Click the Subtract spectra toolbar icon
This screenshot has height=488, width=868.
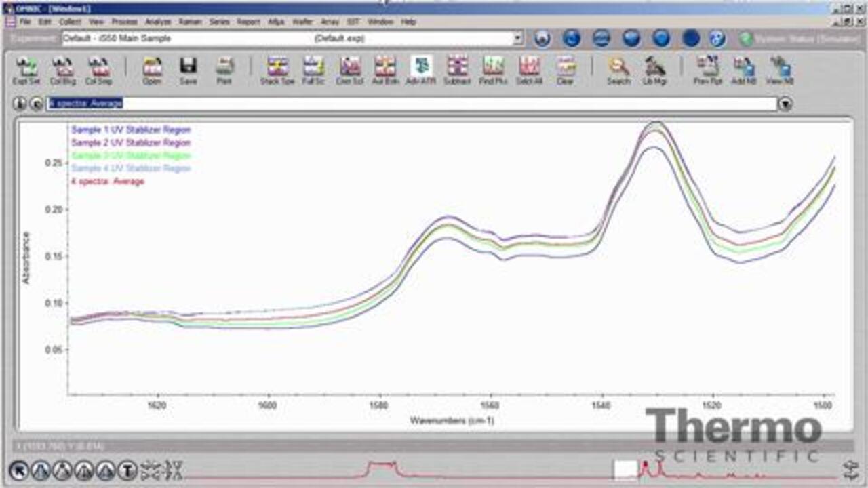(x=457, y=70)
